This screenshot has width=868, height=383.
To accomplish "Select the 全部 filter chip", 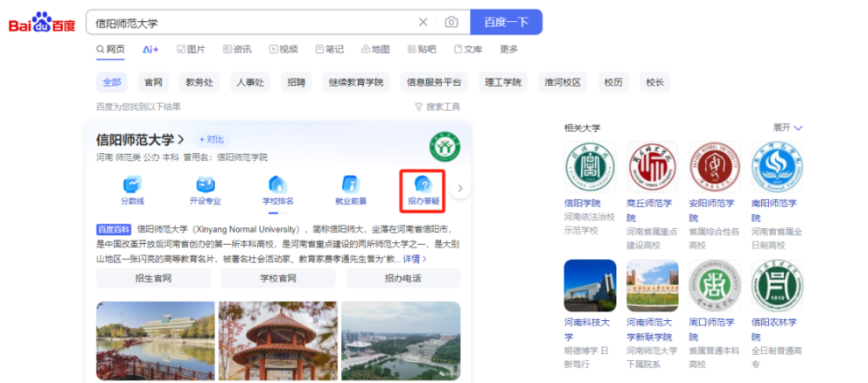I will 112,82.
